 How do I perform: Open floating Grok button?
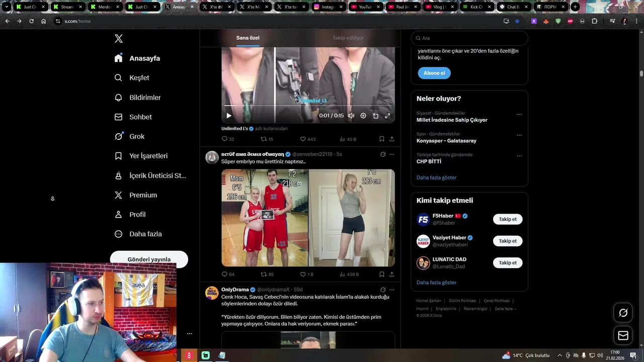point(623,313)
